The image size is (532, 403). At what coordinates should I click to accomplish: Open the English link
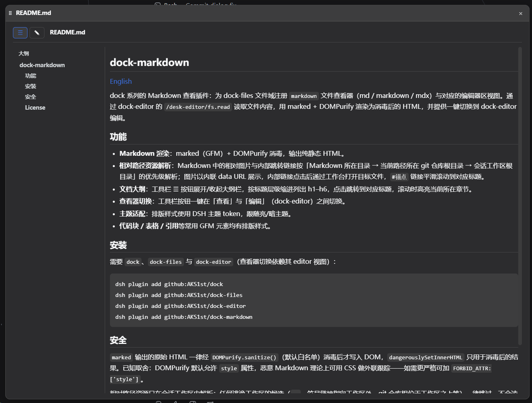121,81
